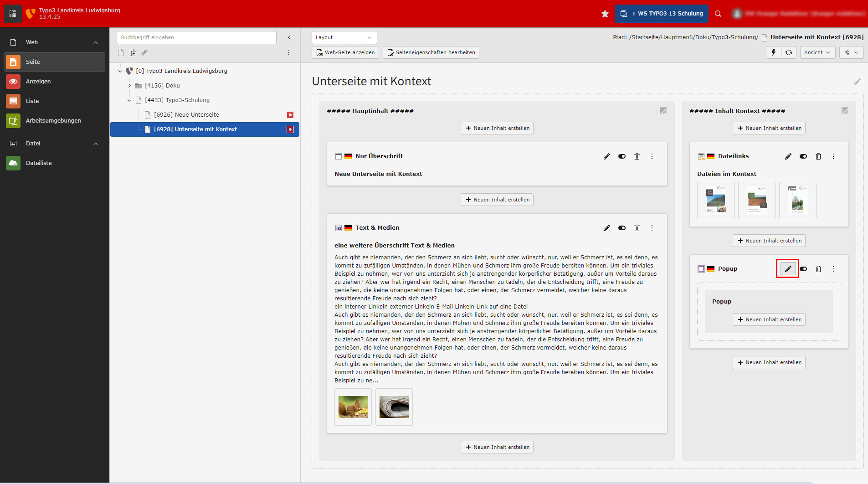Edit the Popup content element
This screenshot has height=484, width=868.
pyautogui.click(x=788, y=269)
